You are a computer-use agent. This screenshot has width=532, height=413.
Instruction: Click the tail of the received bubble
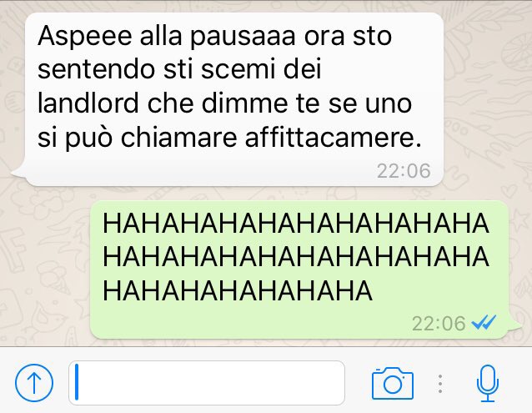coord(18,172)
